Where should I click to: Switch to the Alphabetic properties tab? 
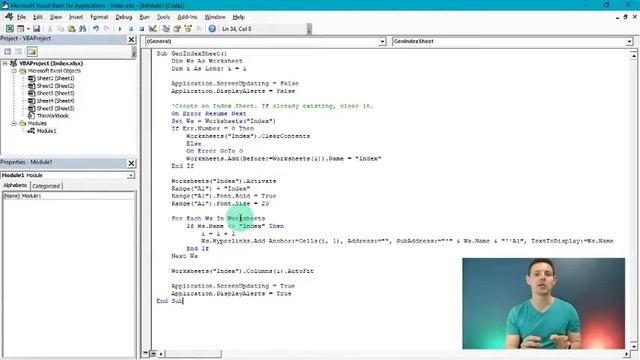coord(16,185)
